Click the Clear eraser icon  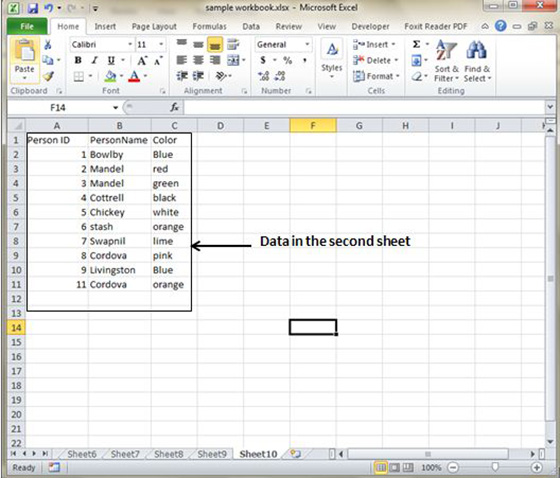[x=416, y=76]
